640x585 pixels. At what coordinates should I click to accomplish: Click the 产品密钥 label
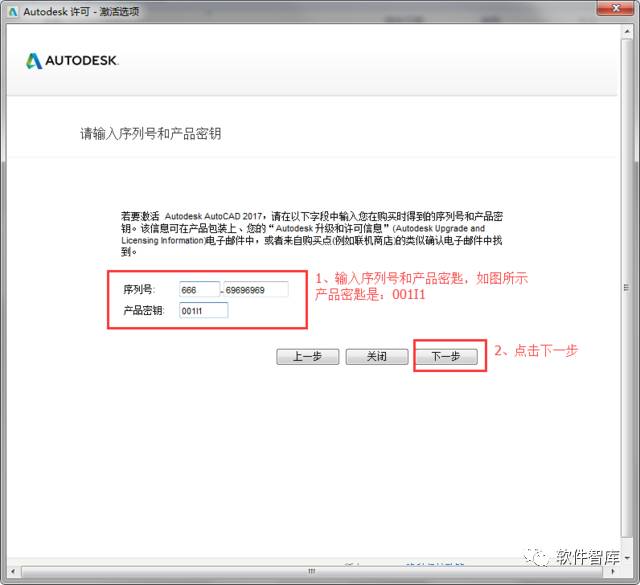pos(144,310)
